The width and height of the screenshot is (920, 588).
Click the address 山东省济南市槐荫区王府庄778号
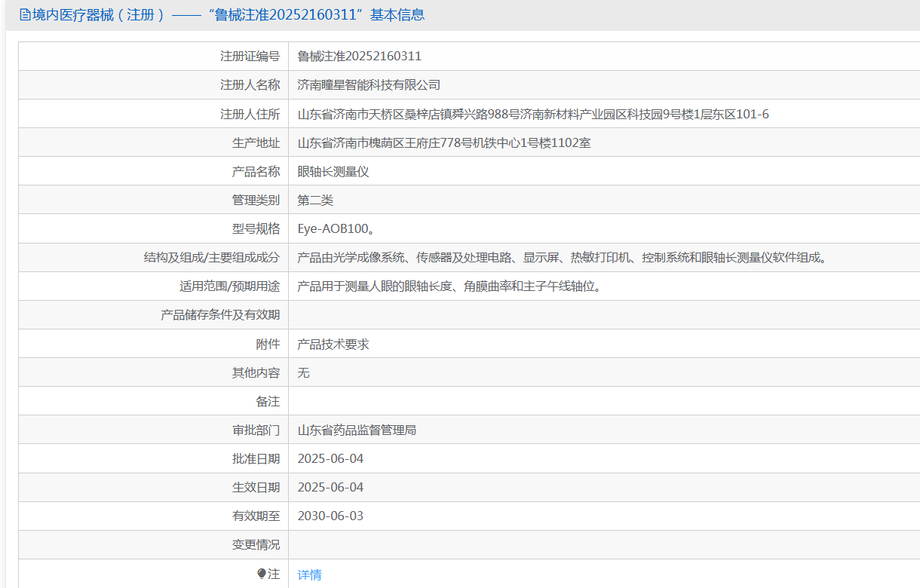coord(444,142)
